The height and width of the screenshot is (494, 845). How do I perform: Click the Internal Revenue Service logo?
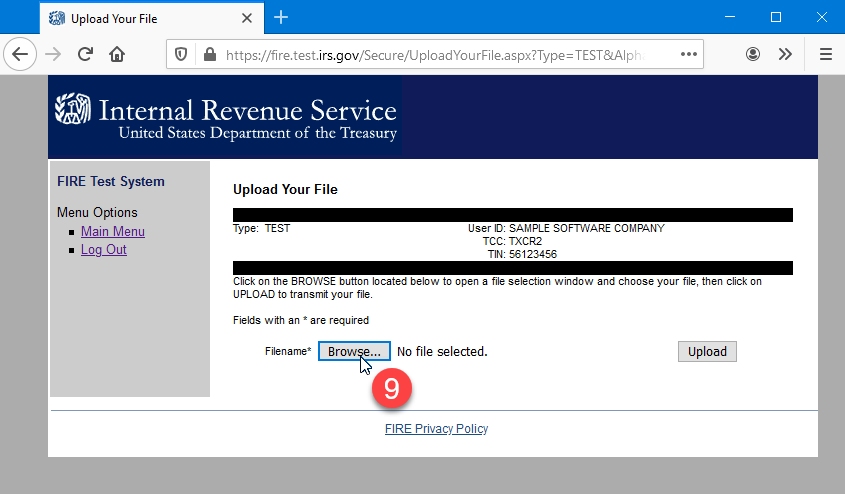[226, 117]
